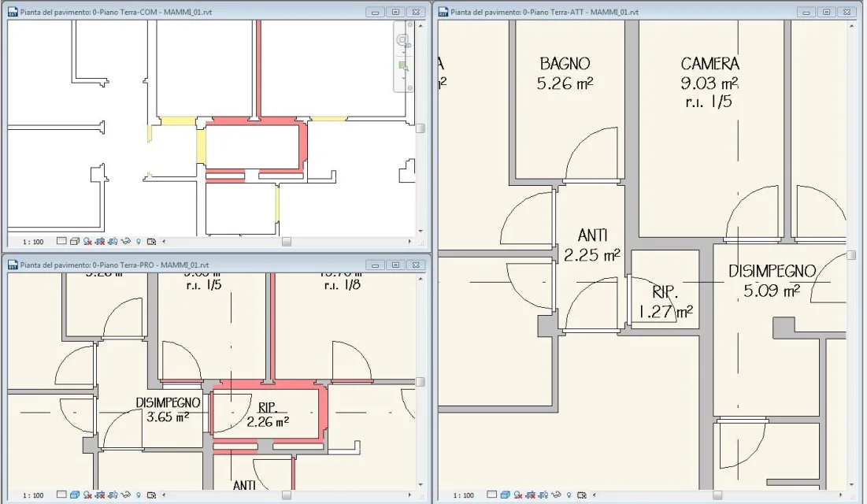Click Reveal Hidden Elements lightbulb in COM view
The height and width of the screenshot is (504, 867).
click(x=139, y=242)
